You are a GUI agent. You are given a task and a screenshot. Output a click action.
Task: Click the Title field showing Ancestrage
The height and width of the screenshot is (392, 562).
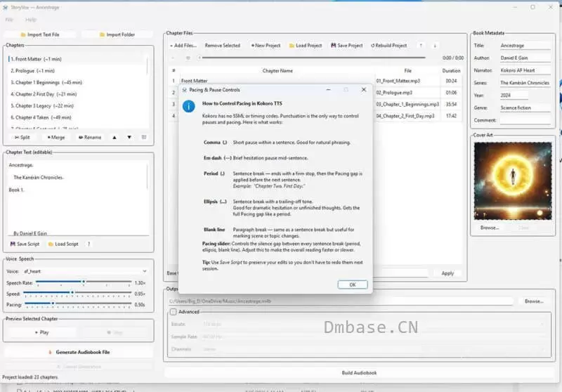pos(525,46)
